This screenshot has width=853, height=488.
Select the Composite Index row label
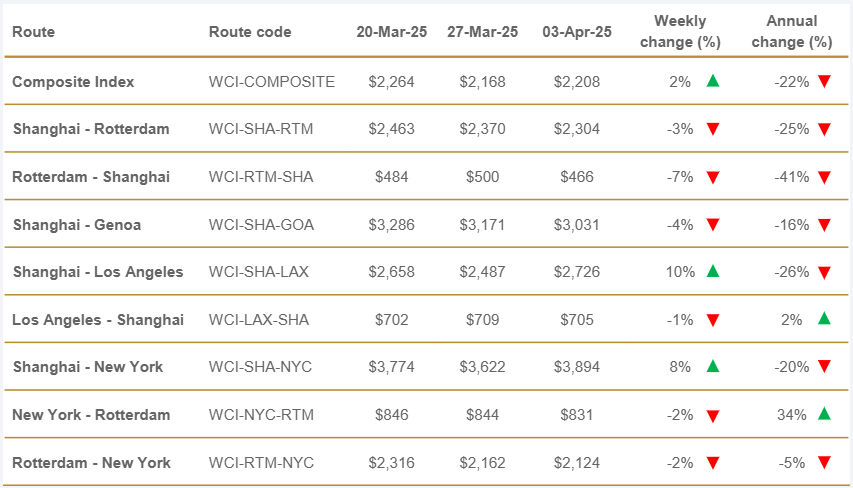point(73,82)
